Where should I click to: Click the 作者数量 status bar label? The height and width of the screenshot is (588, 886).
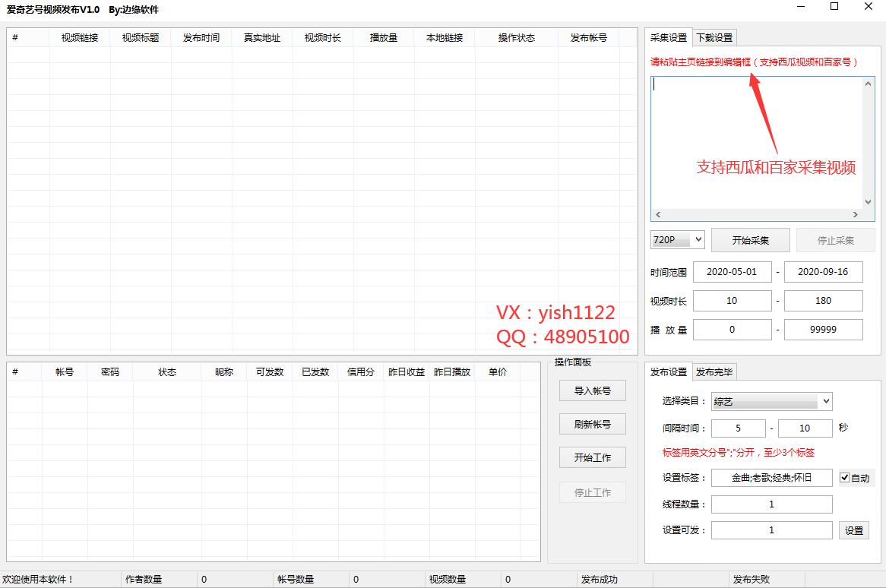pos(144,580)
